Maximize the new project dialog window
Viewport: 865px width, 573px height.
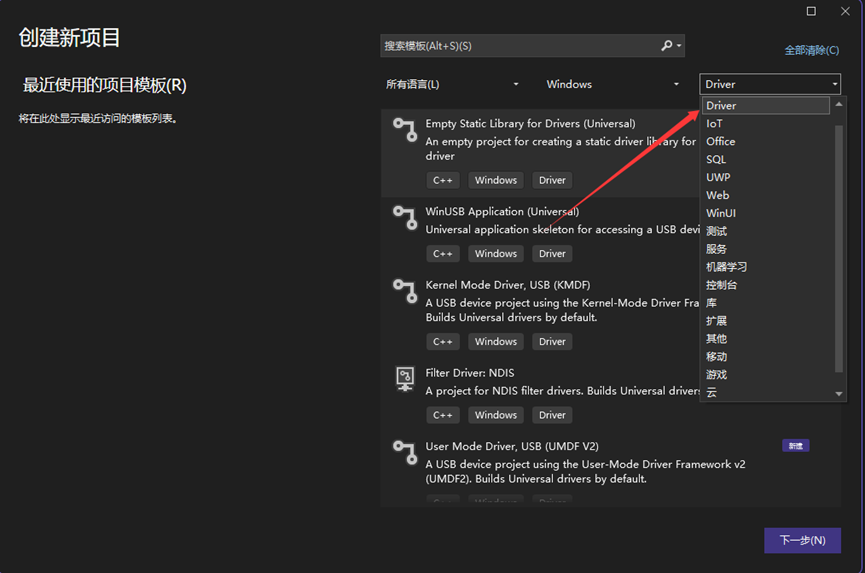click(x=811, y=11)
